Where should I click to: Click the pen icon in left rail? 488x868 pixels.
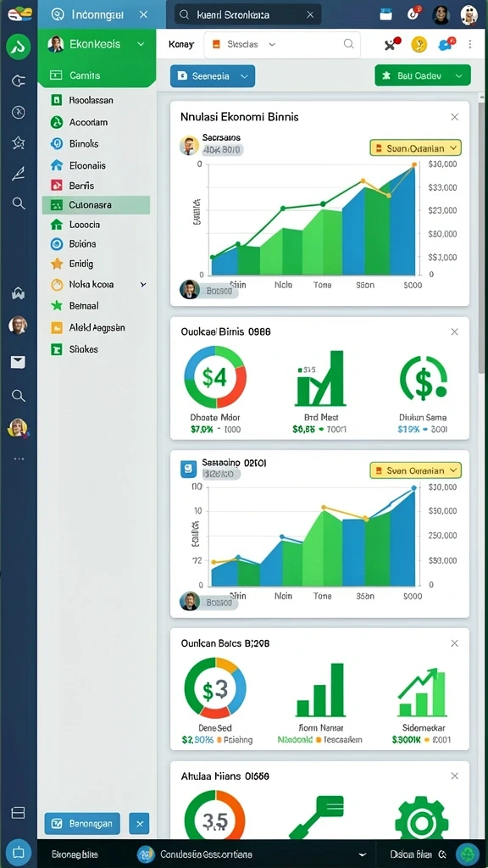(19, 175)
